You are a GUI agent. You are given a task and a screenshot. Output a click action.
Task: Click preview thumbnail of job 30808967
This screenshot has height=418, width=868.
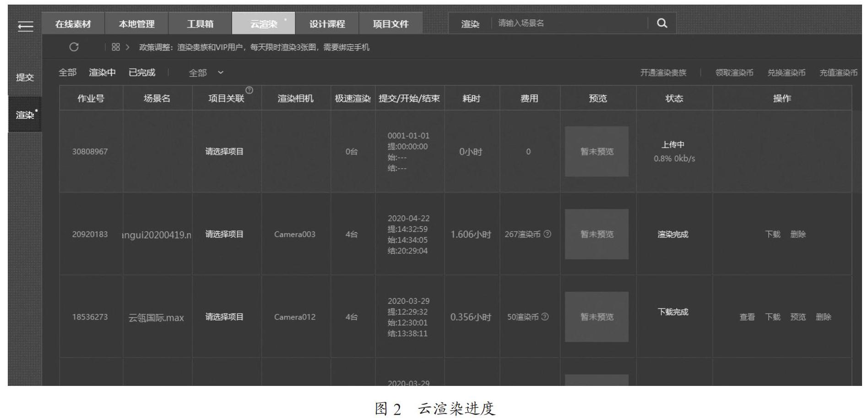(597, 152)
